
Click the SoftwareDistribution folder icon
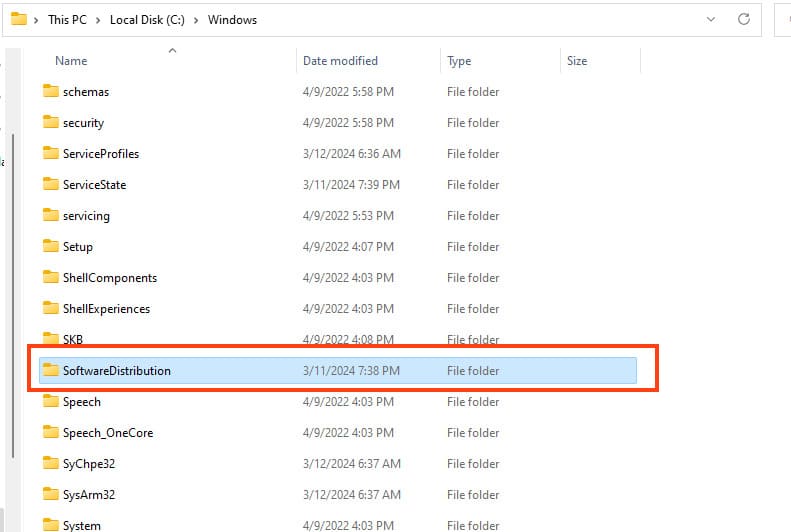click(51, 370)
